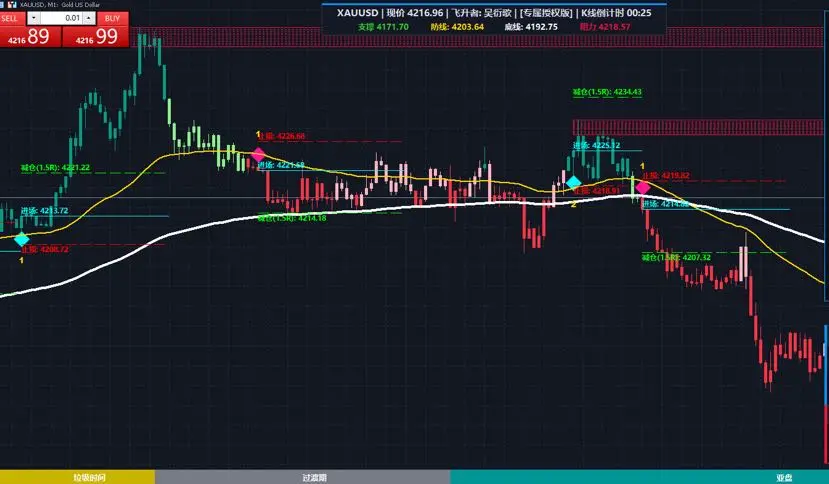Screen dimensions: 829x484
Task: Click the SELL price tile showing 4216 89
Action: pos(31,36)
